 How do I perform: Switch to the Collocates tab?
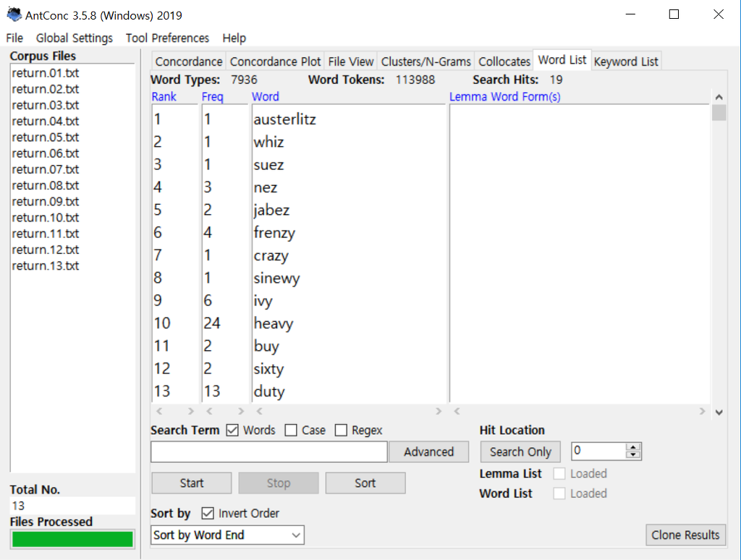click(x=504, y=61)
